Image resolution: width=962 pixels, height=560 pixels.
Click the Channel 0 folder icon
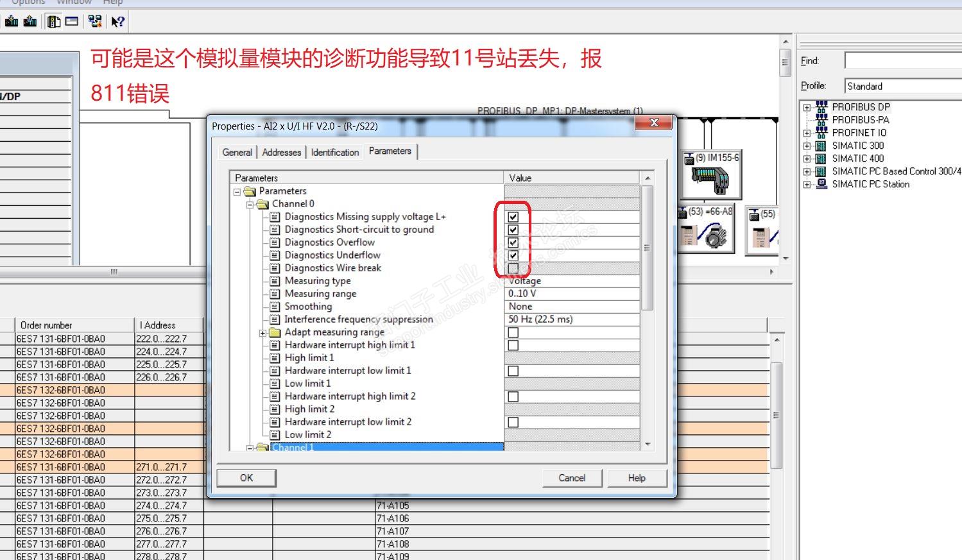262,204
